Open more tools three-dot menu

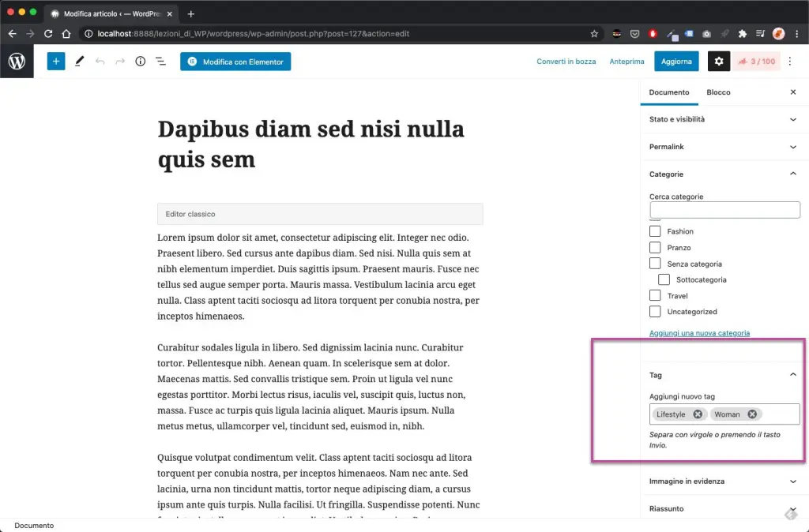coord(789,62)
